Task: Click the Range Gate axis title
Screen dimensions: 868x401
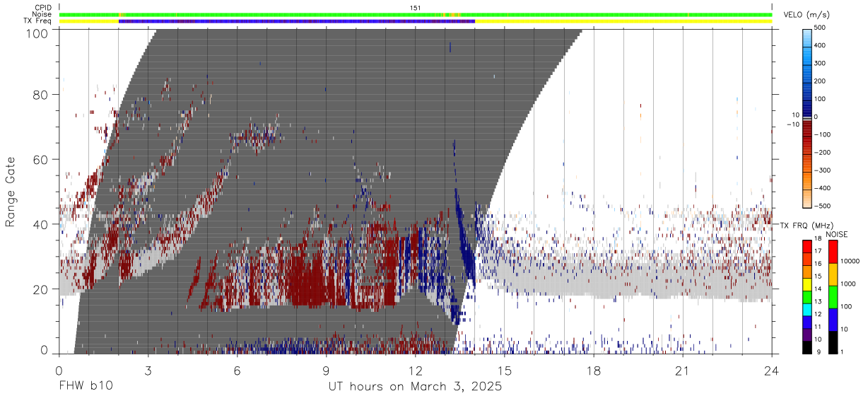Action: pos(11,191)
